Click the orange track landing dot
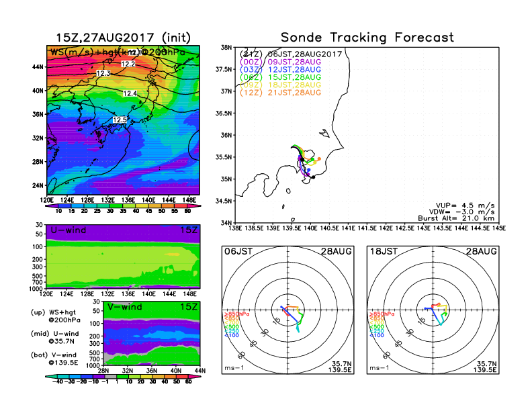Image resolution: width=532 pixels, height=411 pixels. pyautogui.click(x=319, y=158)
